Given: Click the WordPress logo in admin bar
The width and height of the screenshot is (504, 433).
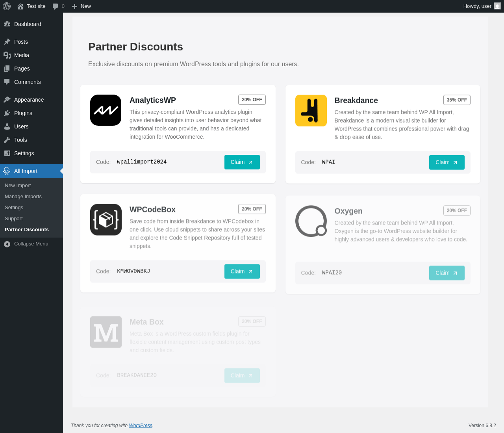Looking at the screenshot, I should [x=7, y=6].
